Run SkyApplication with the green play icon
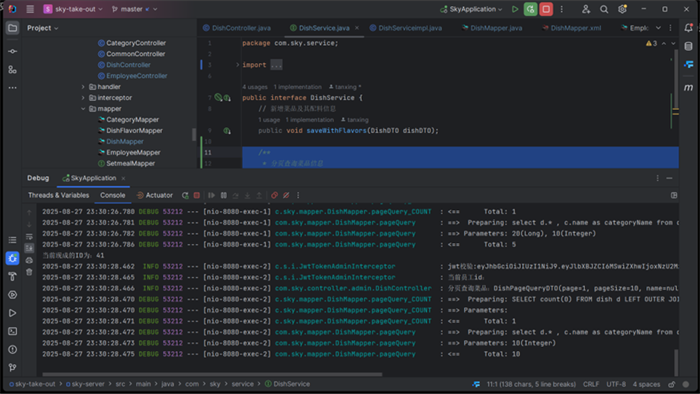 click(x=515, y=9)
